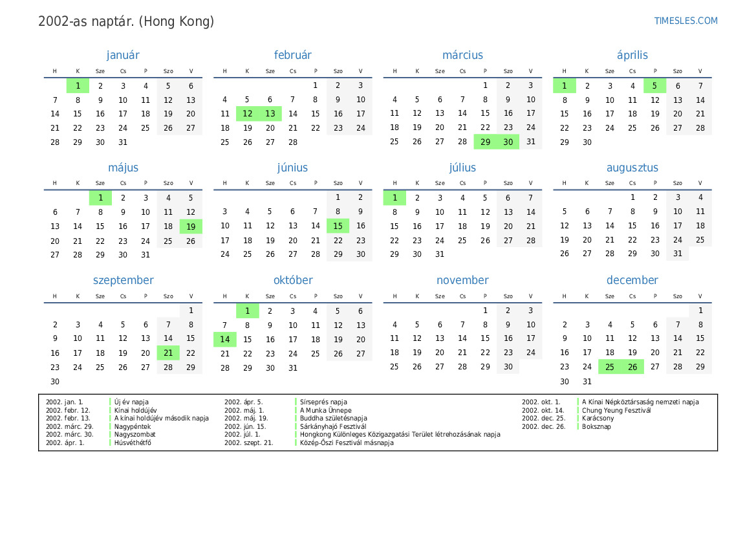Screen dimensions: 756x535
Task: Click legend date '2002. dec. 26.'
Action: [543, 426]
